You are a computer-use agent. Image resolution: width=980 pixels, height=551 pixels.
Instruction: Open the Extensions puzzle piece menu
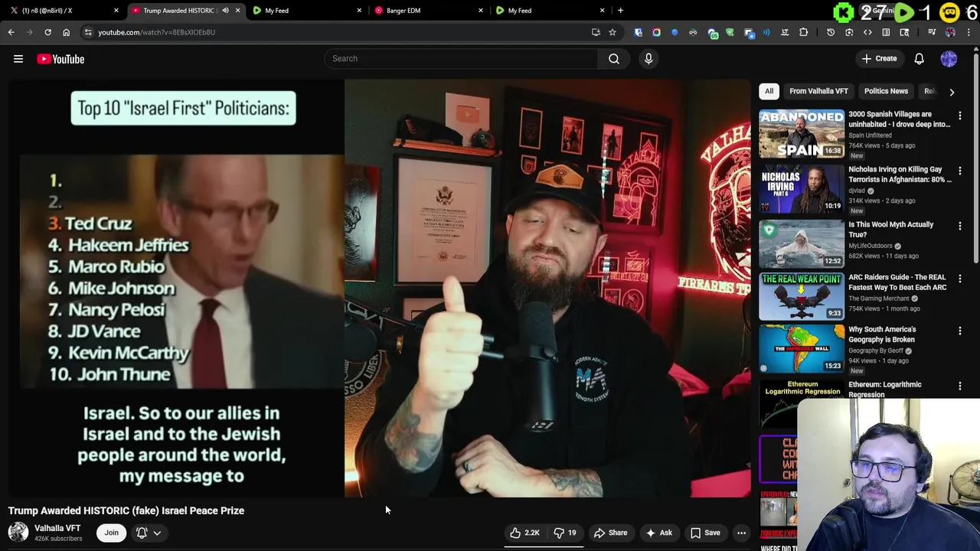pyautogui.click(x=803, y=32)
